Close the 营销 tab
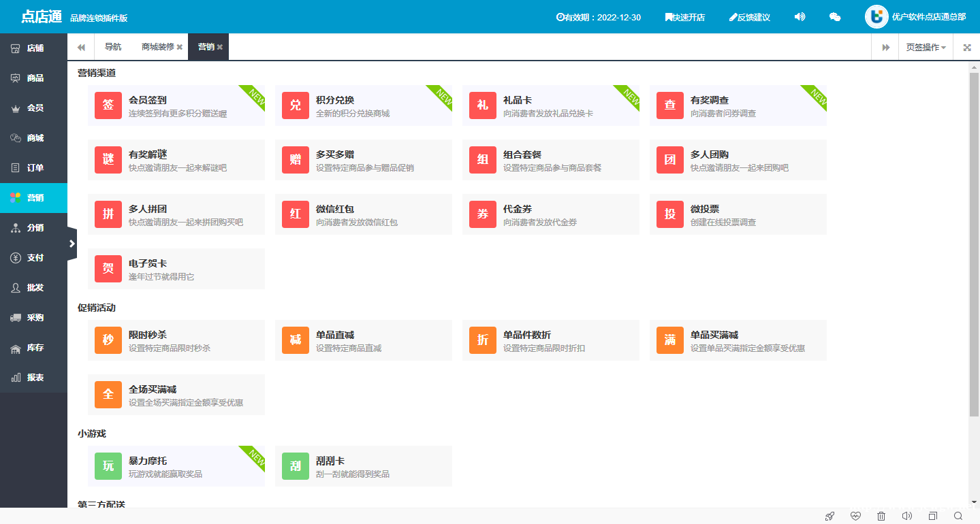The width and height of the screenshot is (980, 524). click(220, 48)
